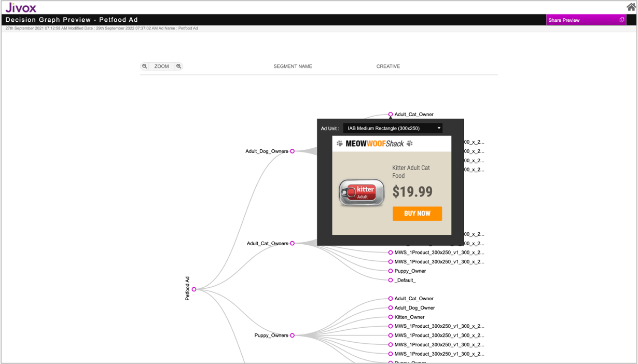Go to the home page icon
The width and height of the screenshot is (638, 364).
point(631,7)
